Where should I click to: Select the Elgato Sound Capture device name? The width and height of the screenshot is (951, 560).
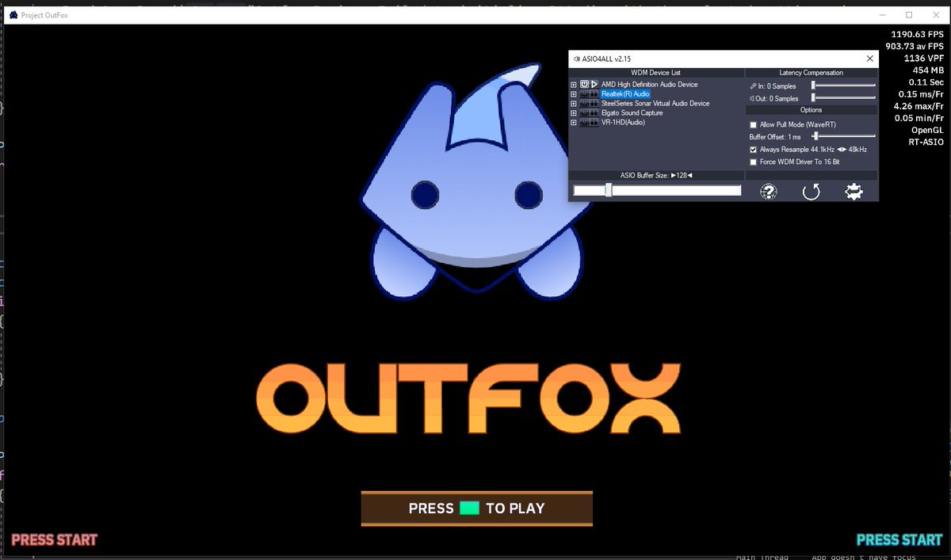[632, 112]
